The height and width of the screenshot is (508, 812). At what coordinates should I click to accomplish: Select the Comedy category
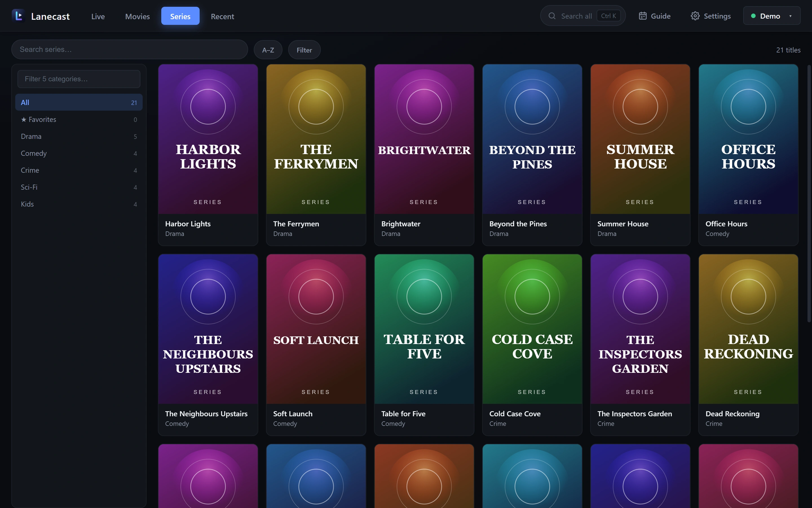(x=79, y=153)
